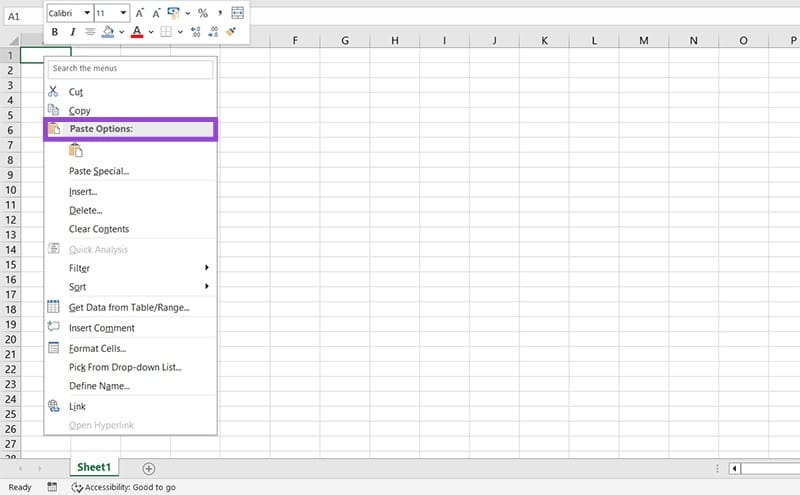Click the macro record icon in status bar

(52, 487)
